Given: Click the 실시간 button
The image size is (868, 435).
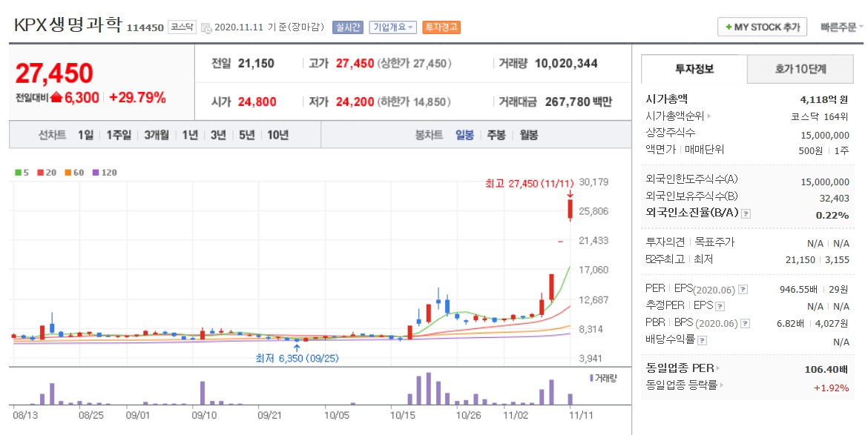Looking at the screenshot, I should (x=348, y=27).
